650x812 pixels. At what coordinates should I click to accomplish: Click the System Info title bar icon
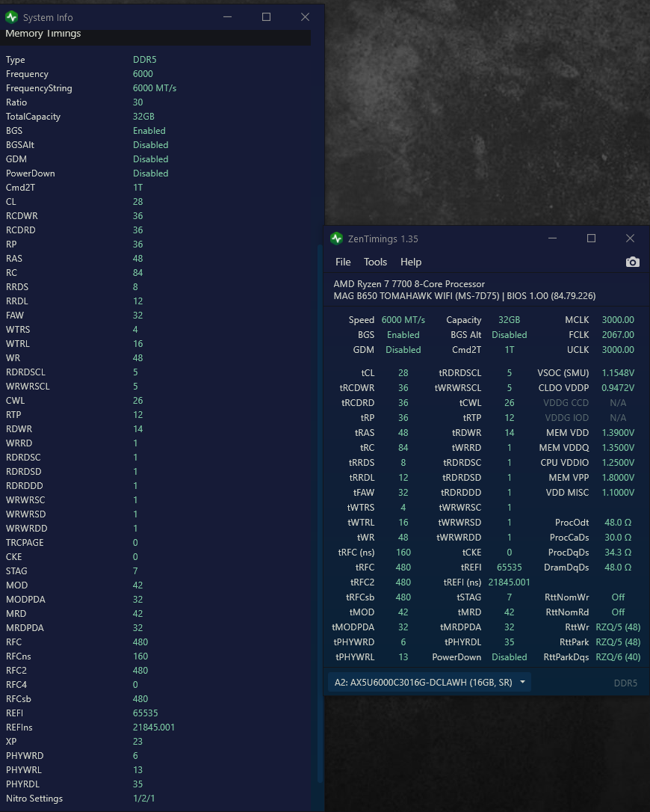11,17
